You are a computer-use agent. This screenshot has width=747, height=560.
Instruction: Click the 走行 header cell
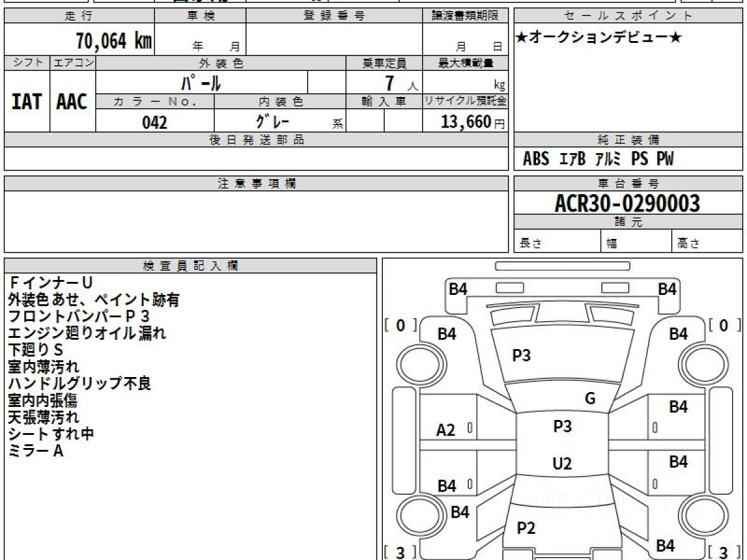pos(79,16)
